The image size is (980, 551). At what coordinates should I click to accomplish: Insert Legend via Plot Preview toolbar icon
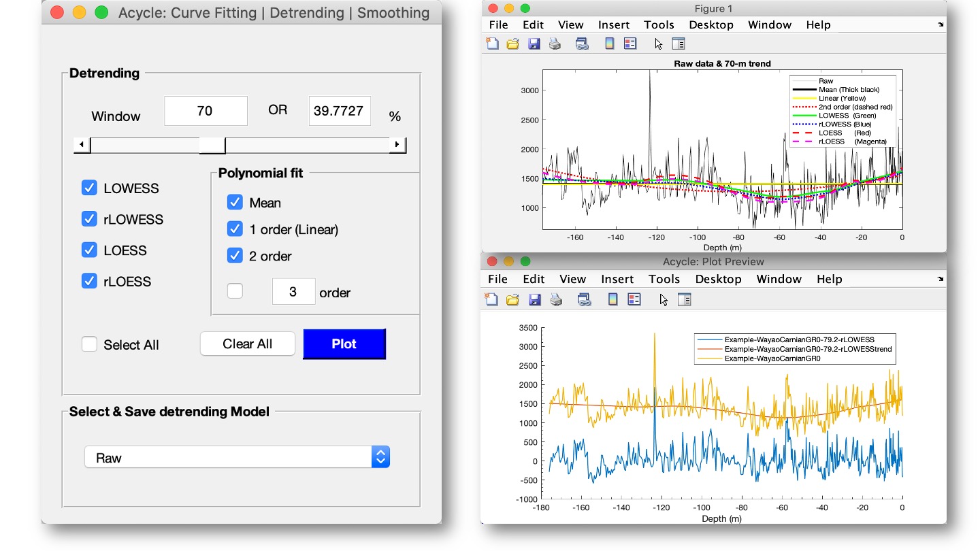634,299
